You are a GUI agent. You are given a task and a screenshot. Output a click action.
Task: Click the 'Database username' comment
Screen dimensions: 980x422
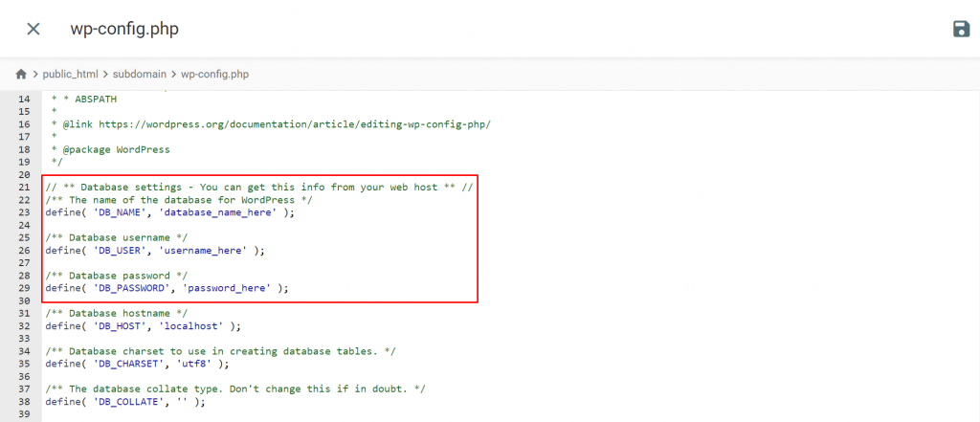click(x=116, y=237)
